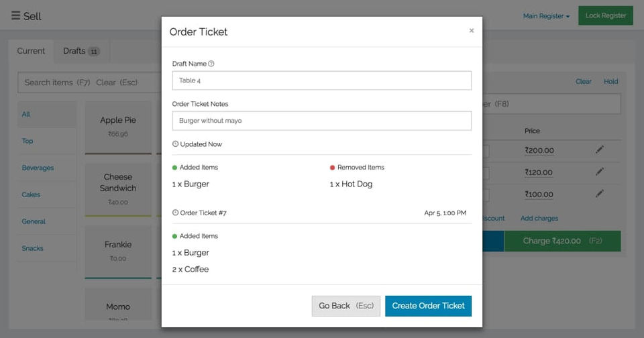Open the Main Register dropdown
The height and width of the screenshot is (338, 644).
[546, 16]
